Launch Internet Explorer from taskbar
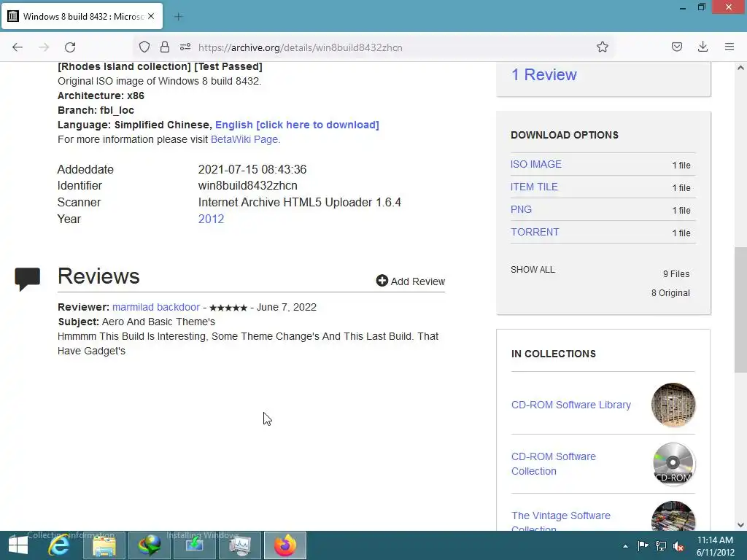The image size is (747, 560). tap(59, 545)
